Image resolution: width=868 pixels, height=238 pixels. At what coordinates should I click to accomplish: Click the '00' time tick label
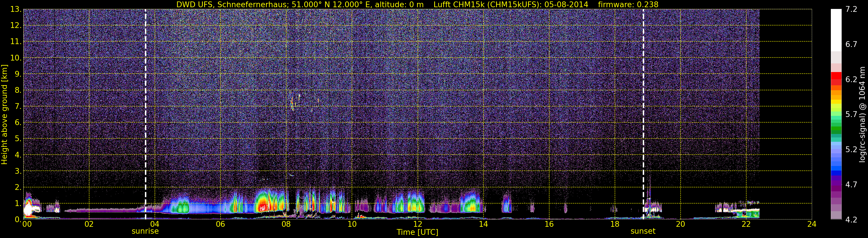27,224
